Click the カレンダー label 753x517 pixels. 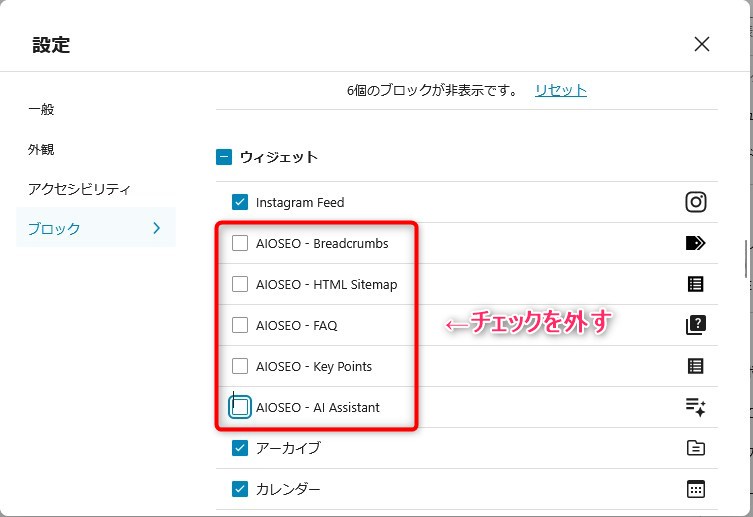pyautogui.click(x=288, y=489)
